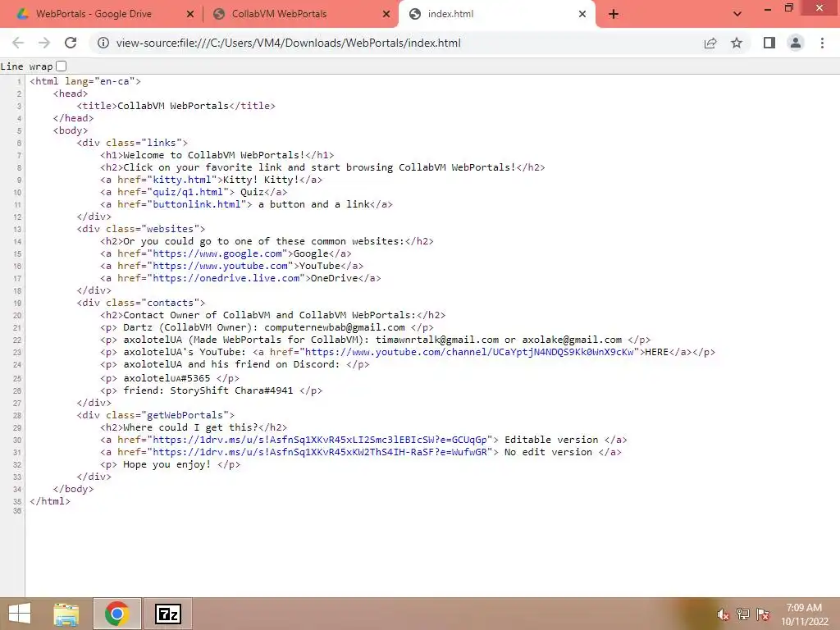Click the div class="websites" line
Image resolution: width=840 pixels, height=630 pixels.
(141, 229)
